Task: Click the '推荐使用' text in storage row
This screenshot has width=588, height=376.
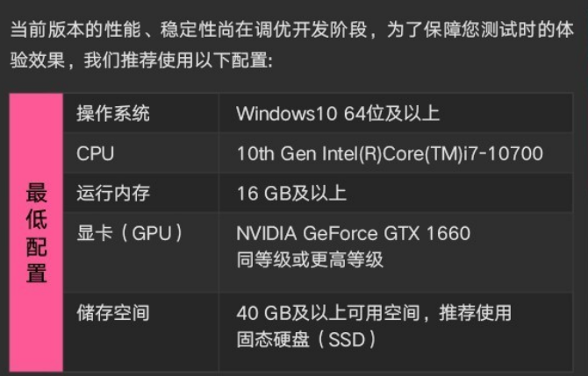Action: coord(477,312)
